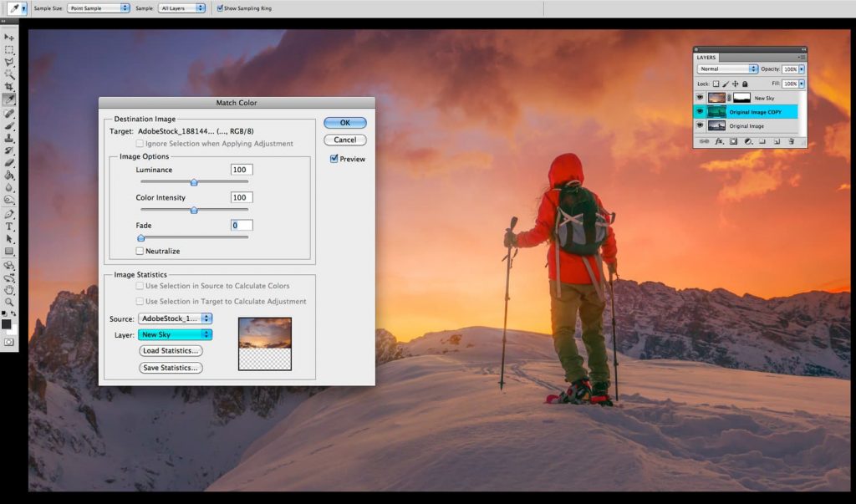Choose the Hand tool
Viewport: 856px width, 504px height.
click(9, 289)
